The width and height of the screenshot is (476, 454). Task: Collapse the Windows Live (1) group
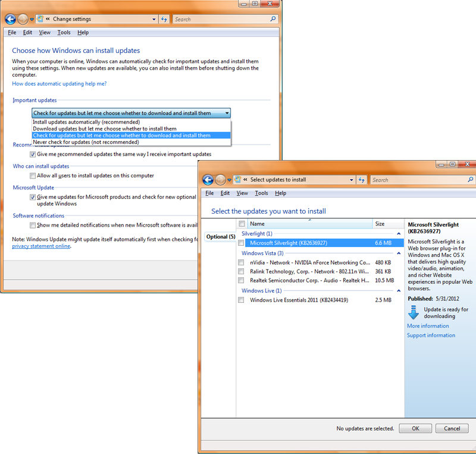pyautogui.click(x=399, y=291)
